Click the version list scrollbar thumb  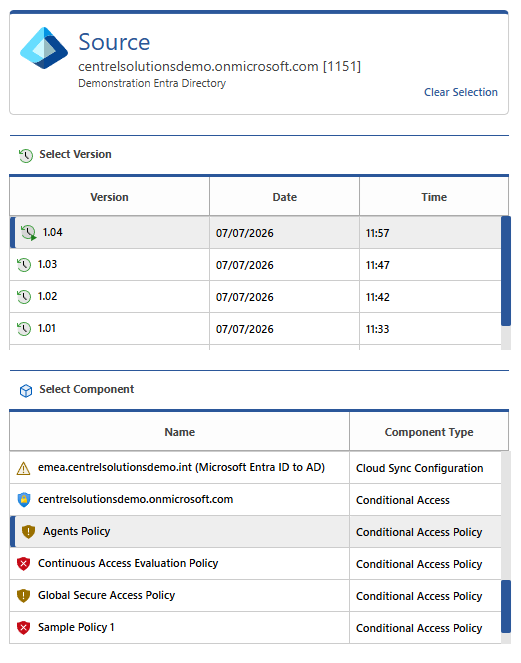tap(506, 271)
